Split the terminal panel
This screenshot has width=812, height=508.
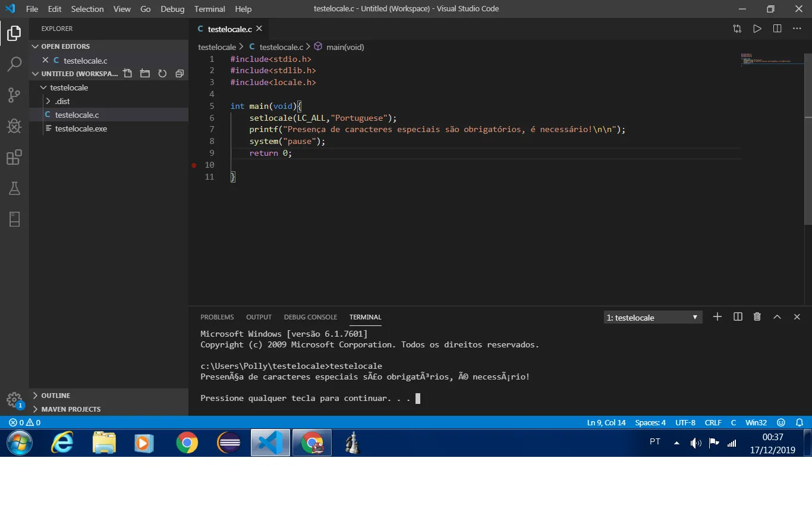pyautogui.click(x=738, y=317)
